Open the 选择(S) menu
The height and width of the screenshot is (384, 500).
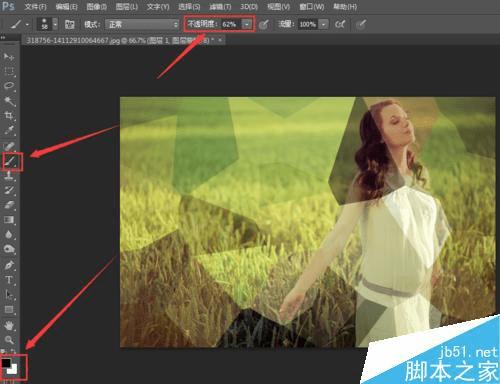pos(189,7)
